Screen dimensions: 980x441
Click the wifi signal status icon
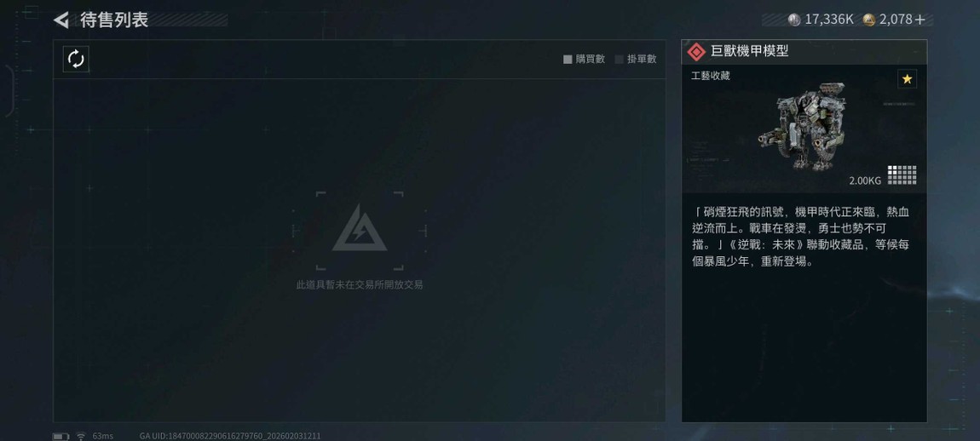[81, 435]
